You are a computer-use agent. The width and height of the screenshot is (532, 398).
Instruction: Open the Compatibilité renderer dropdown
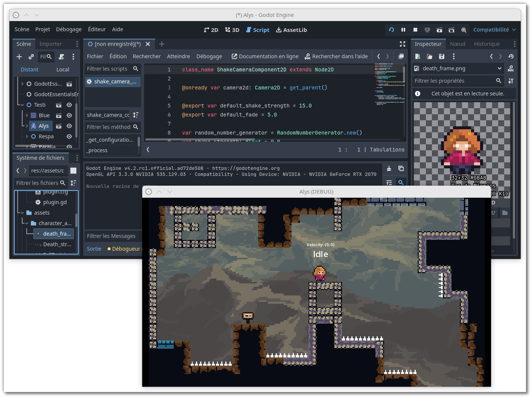494,30
